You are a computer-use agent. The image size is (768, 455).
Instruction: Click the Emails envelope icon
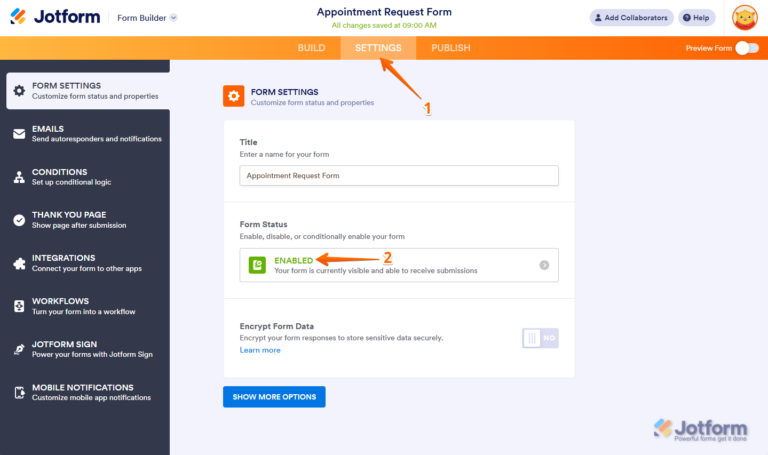coord(19,134)
